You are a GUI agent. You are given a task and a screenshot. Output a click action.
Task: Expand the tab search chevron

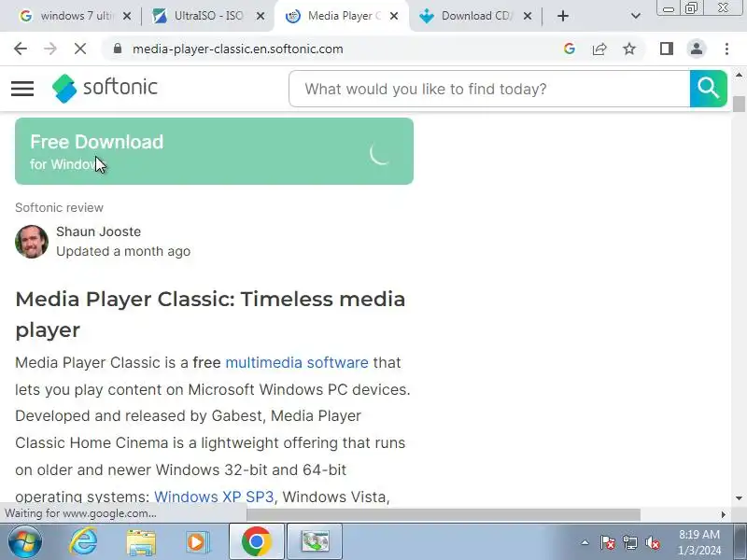[x=635, y=16]
